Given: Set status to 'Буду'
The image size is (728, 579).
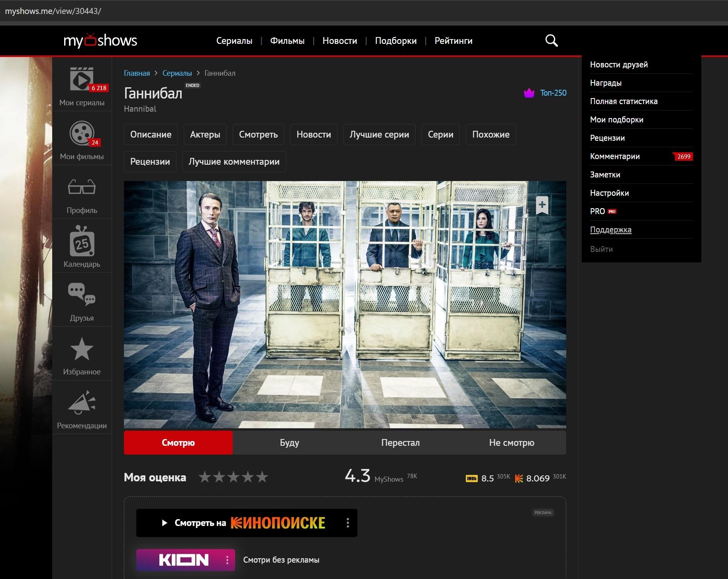Looking at the screenshot, I should [x=289, y=443].
